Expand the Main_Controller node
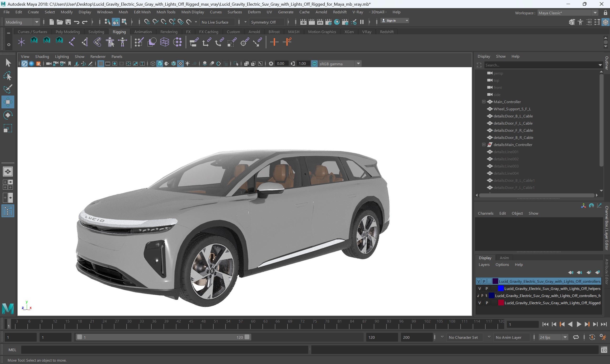Image resolution: width=610 pixels, height=364 pixels. click(x=484, y=101)
